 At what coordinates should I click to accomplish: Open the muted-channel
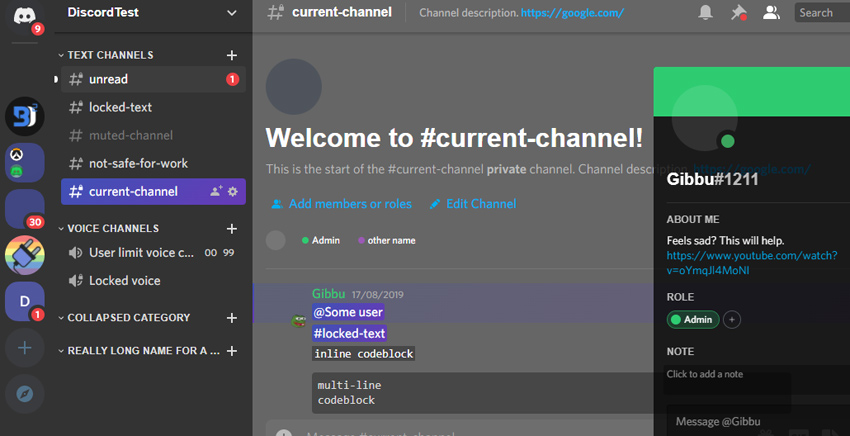(153, 136)
